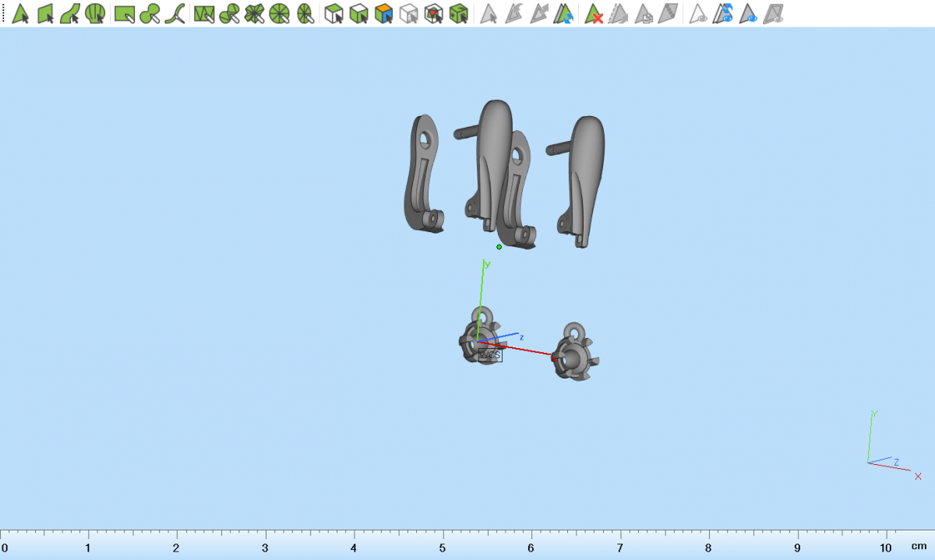Select the Mark Triangle tool
The width and height of the screenshot is (935, 560).
pyautogui.click(x=21, y=13)
